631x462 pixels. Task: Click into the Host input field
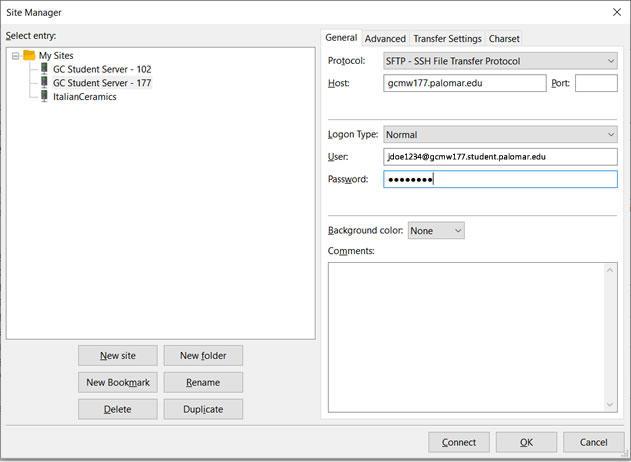point(463,84)
